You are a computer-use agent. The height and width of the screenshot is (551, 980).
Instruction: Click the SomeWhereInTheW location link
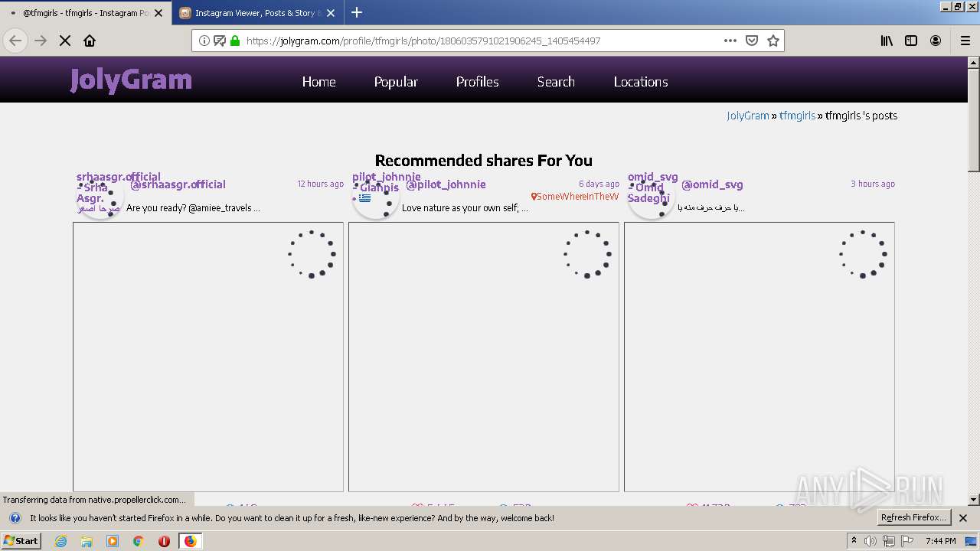pyautogui.click(x=575, y=197)
